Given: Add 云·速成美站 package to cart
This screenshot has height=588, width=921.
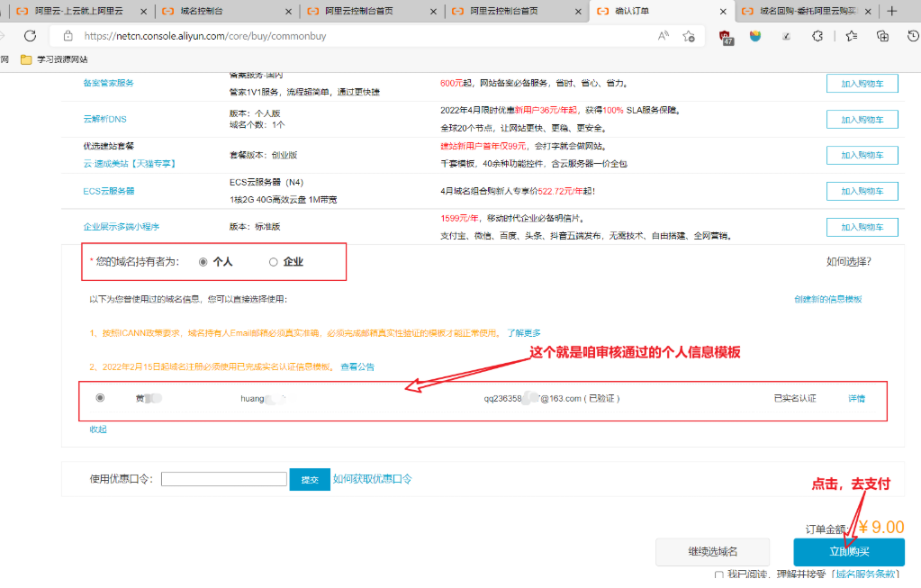Looking at the screenshot, I should tap(862, 155).
